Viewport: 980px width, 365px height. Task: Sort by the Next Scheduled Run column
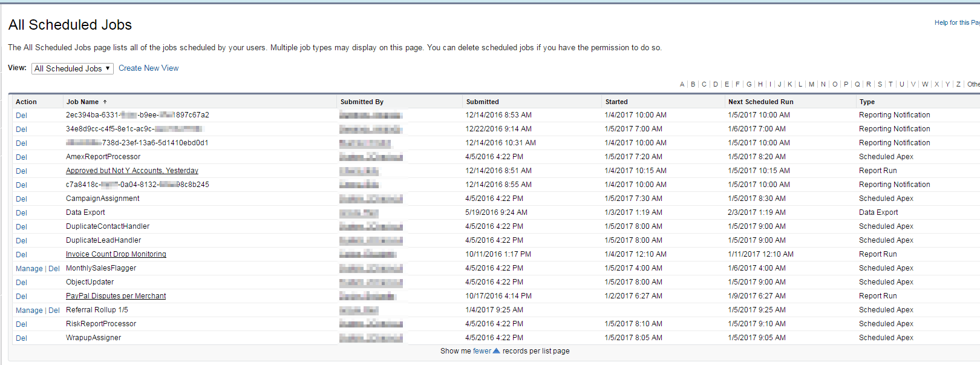tap(760, 102)
